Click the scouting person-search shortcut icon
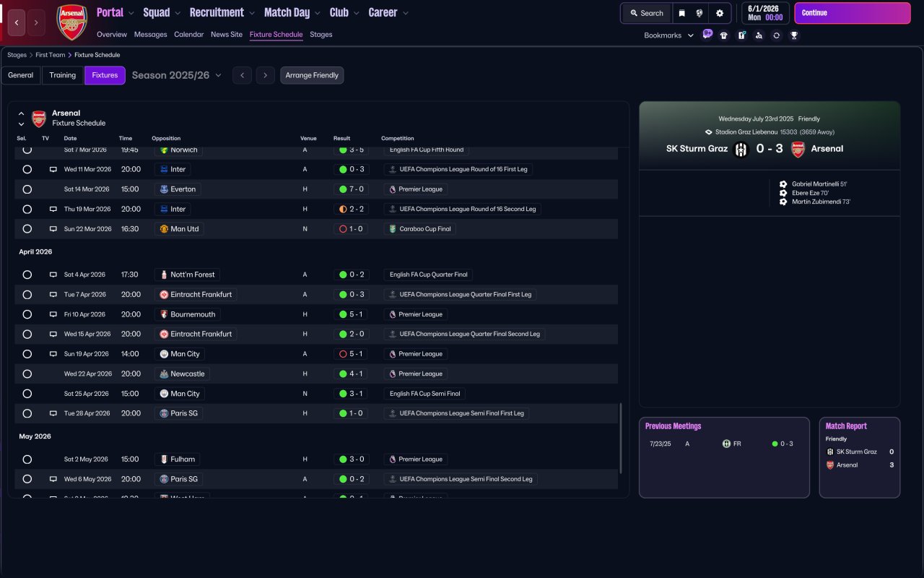 759,35
